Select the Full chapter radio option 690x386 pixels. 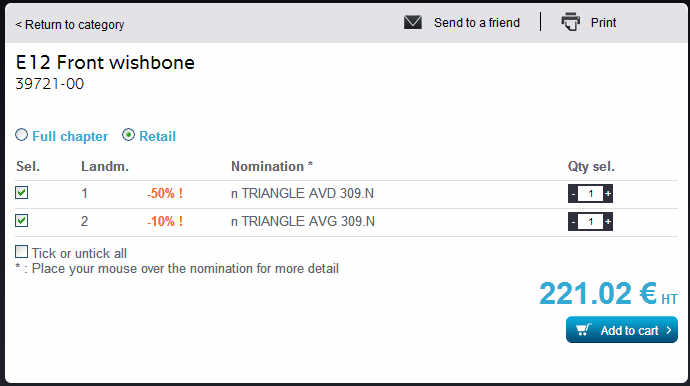coord(22,135)
